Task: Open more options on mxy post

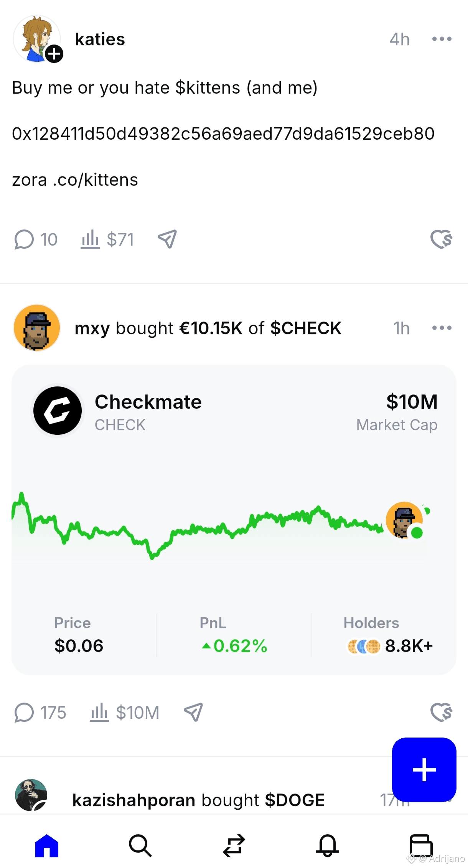Action: (x=442, y=328)
